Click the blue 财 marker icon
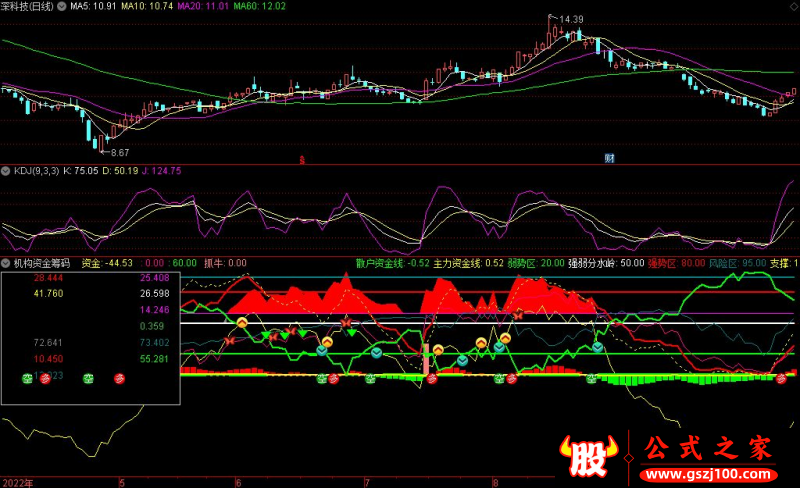This screenshot has height=488, width=800. (608, 159)
